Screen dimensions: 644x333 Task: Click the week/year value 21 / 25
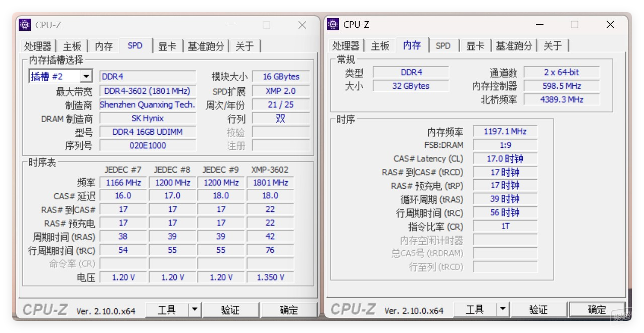pyautogui.click(x=281, y=105)
